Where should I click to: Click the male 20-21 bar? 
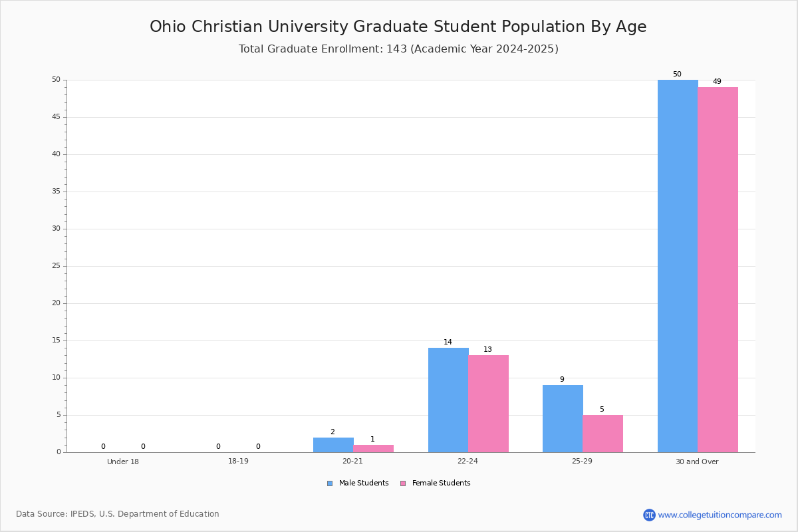click(333, 445)
